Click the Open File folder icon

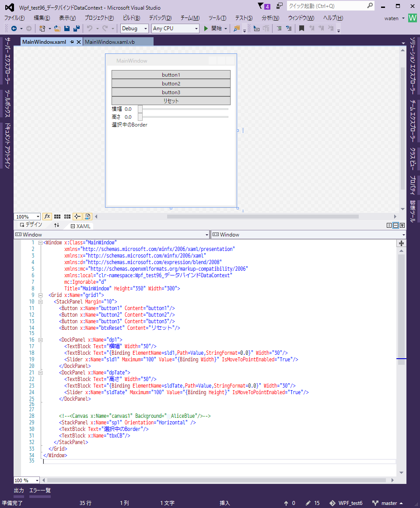[57, 28]
